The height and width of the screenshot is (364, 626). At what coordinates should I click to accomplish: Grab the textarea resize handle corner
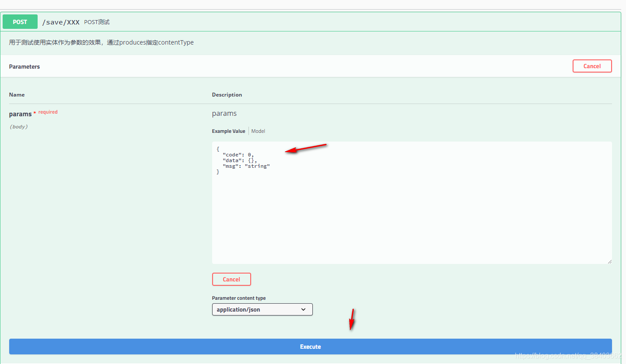(609, 261)
